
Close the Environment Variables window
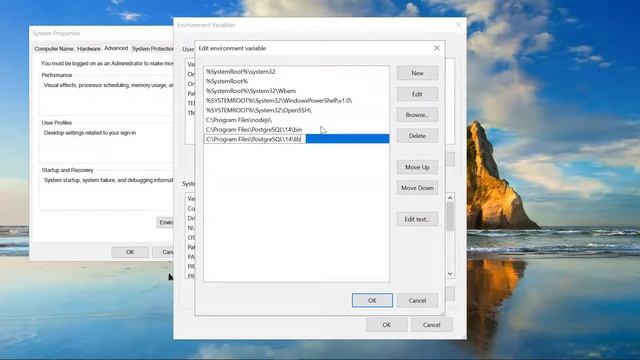pyautogui.click(x=458, y=25)
